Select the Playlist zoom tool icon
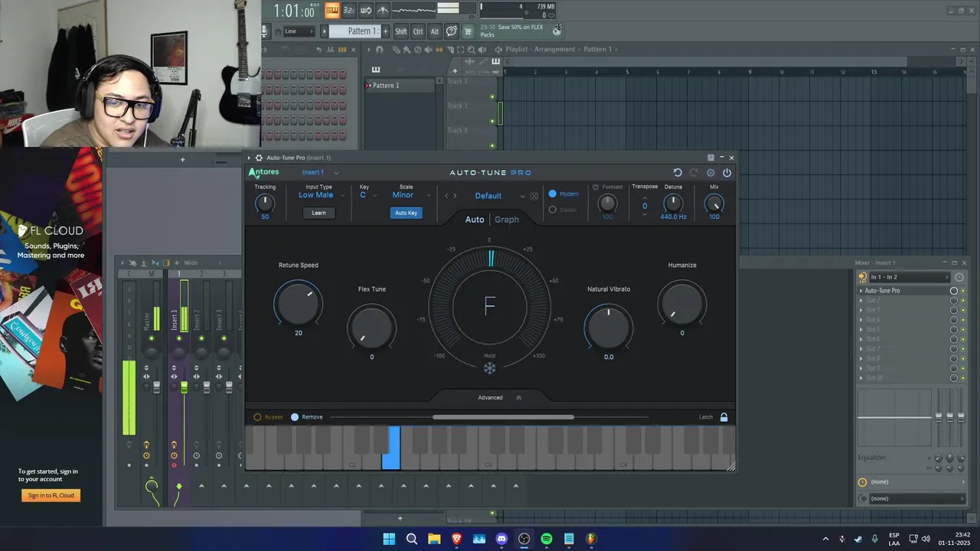This screenshot has height=551, width=980. pyautogui.click(x=470, y=49)
